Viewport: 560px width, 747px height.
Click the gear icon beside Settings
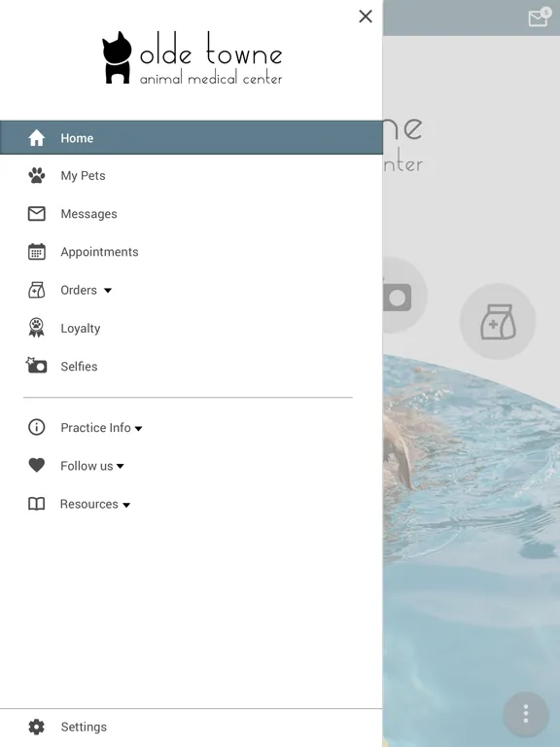pyautogui.click(x=37, y=727)
